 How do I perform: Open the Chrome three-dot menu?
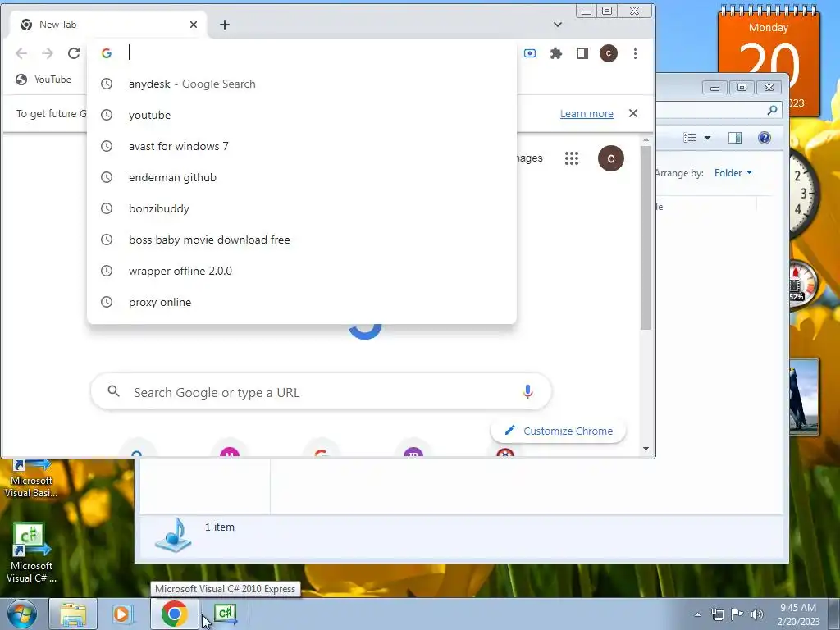[x=636, y=53]
